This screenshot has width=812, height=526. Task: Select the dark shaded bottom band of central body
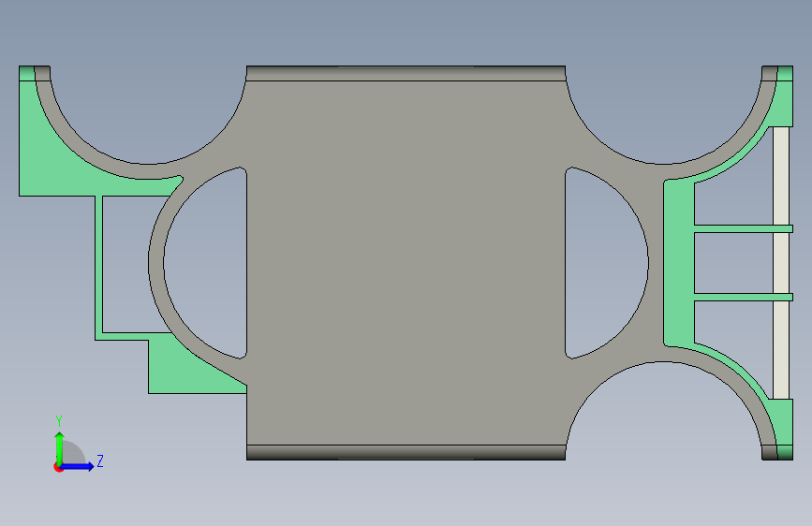[x=406, y=452]
